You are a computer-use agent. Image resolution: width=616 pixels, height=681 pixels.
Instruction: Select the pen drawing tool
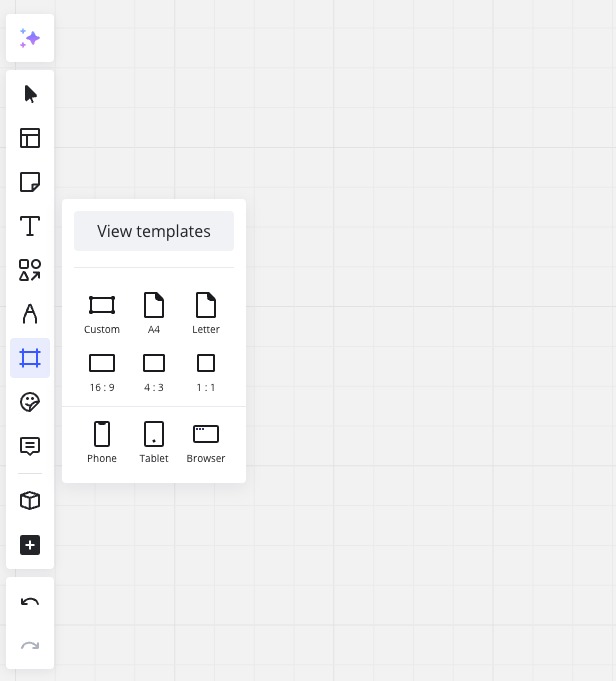point(30,314)
